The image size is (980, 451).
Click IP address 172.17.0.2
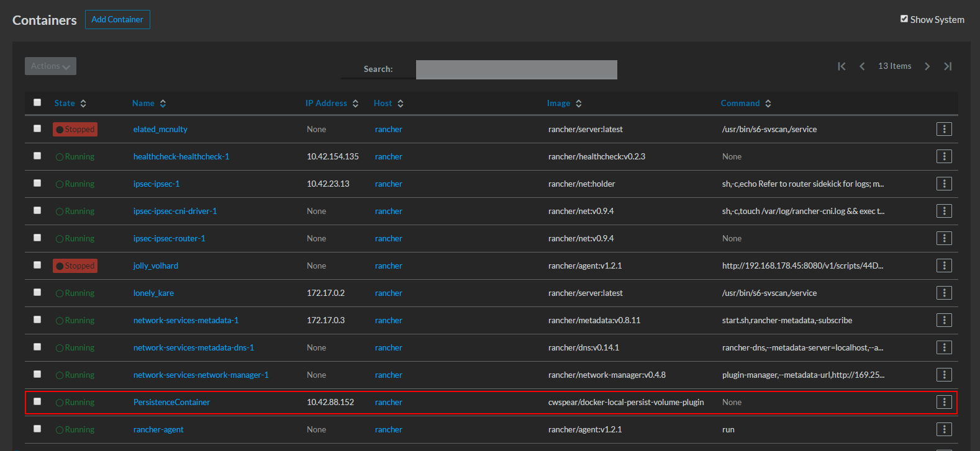[325, 293]
